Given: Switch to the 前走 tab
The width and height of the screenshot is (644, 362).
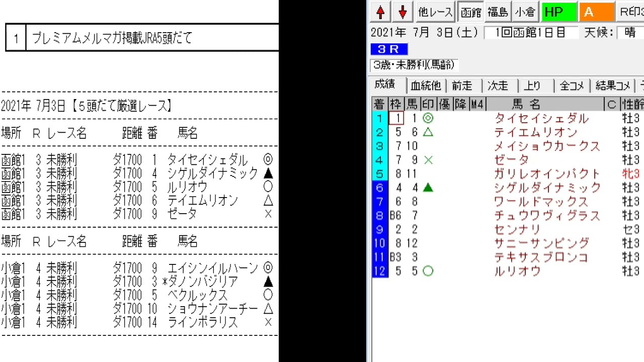Looking at the screenshot, I should [462, 86].
